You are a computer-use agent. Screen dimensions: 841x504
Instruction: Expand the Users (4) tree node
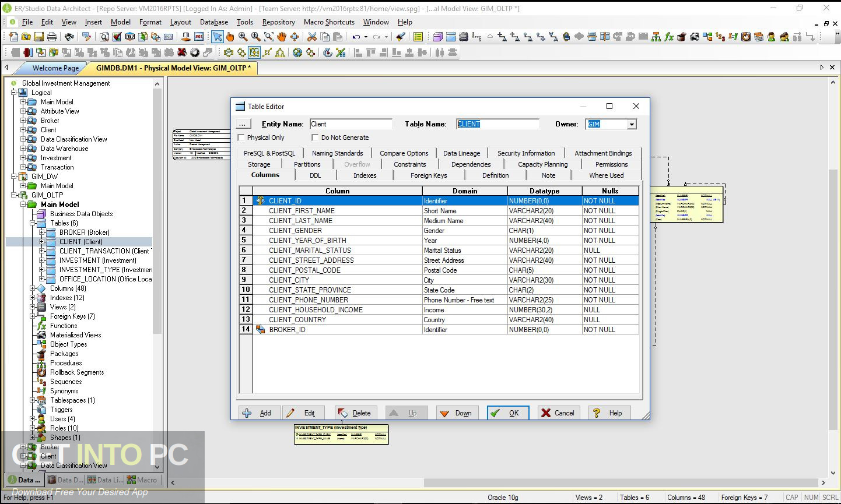tap(33, 419)
